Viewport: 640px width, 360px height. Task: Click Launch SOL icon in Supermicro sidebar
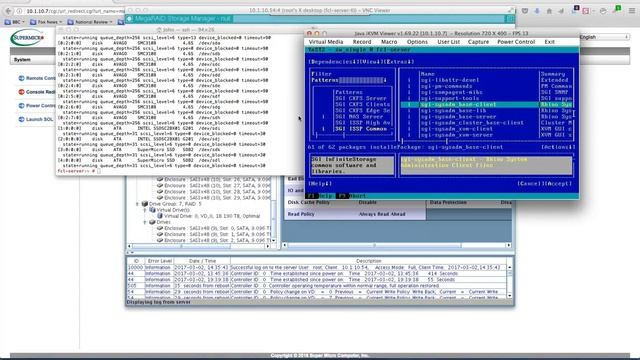tap(21, 119)
